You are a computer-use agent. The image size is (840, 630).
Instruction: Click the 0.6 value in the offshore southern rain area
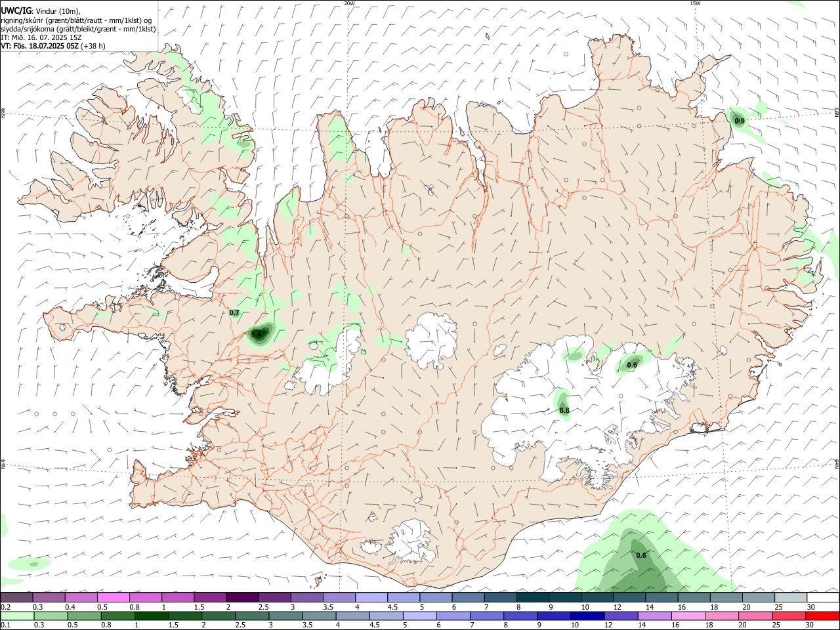point(641,556)
